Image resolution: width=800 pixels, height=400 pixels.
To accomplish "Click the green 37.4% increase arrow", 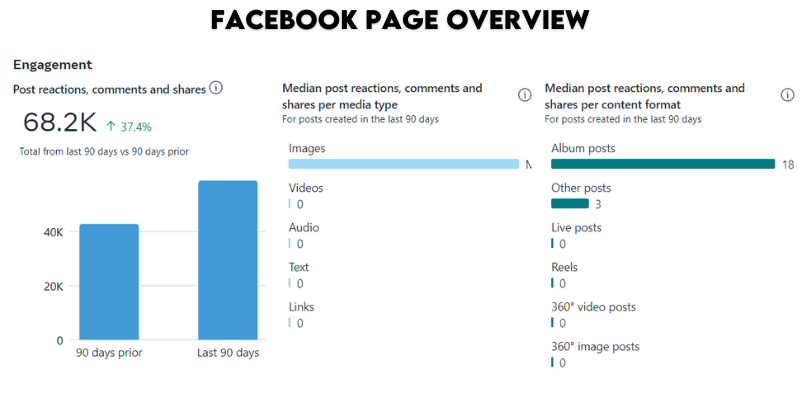I will (x=111, y=127).
